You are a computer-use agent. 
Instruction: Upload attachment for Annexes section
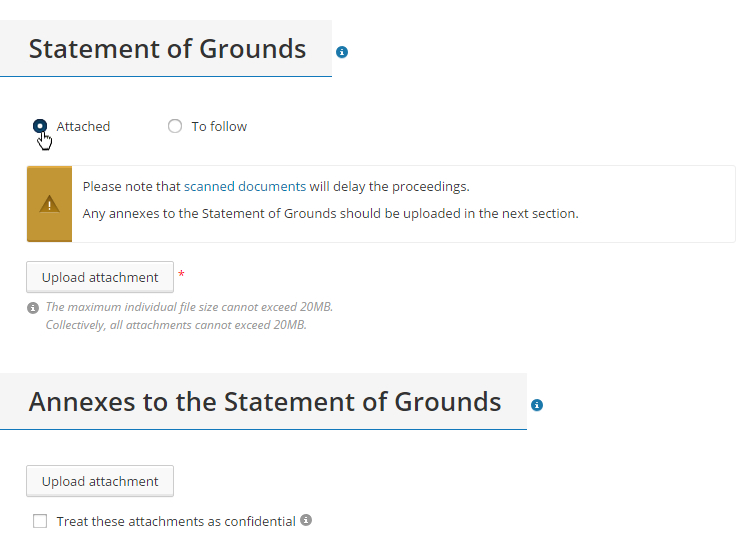click(100, 481)
